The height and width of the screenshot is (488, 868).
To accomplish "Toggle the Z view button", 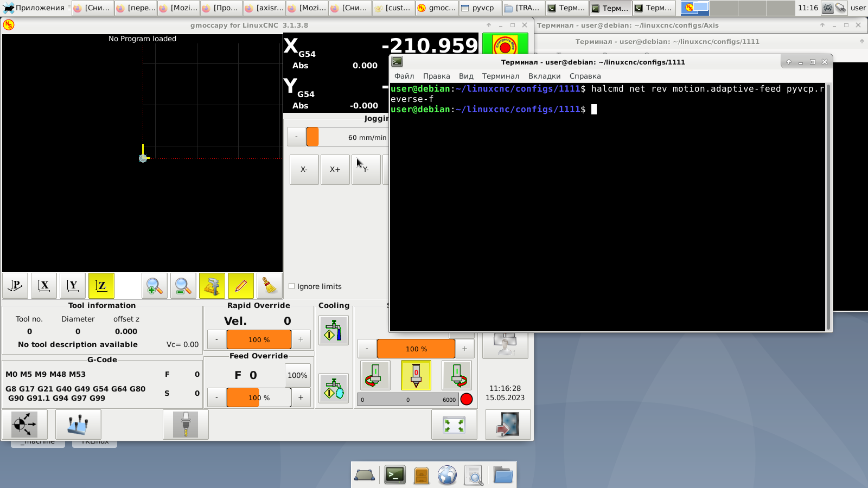I will 101,286.
